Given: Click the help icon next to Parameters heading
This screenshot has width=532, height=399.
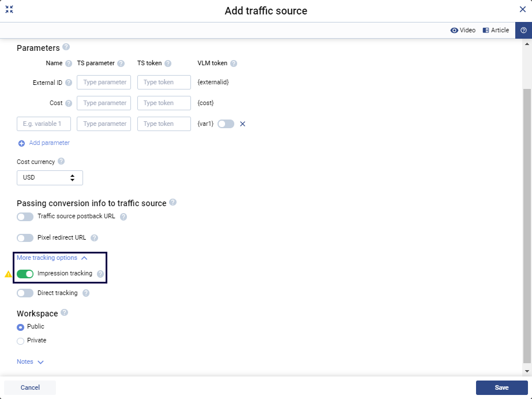Looking at the screenshot, I should [x=66, y=47].
